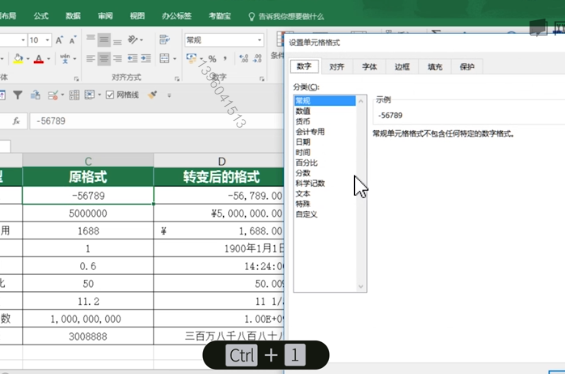Open the 公式 ribbon tab
Image resolution: width=565 pixels, height=374 pixels.
point(41,16)
